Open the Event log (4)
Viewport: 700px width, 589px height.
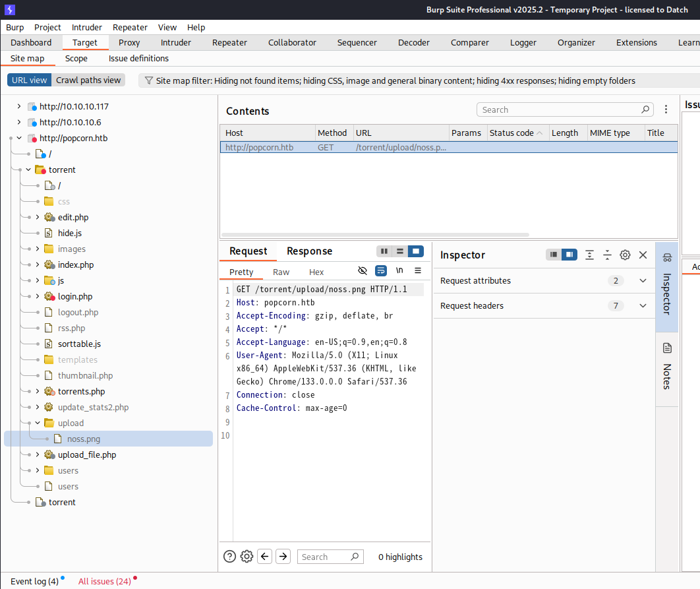point(34,581)
